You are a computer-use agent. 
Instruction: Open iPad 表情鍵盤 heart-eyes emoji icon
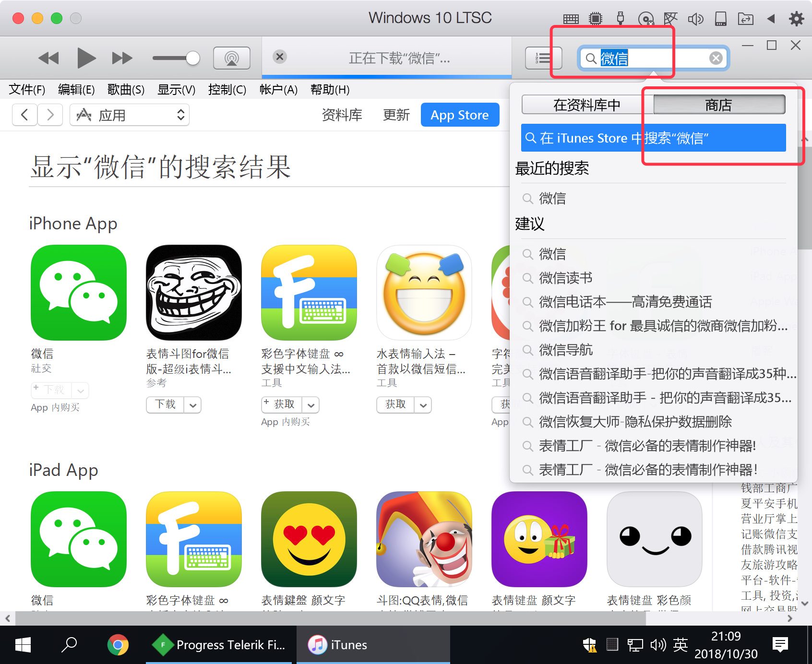pos(309,539)
